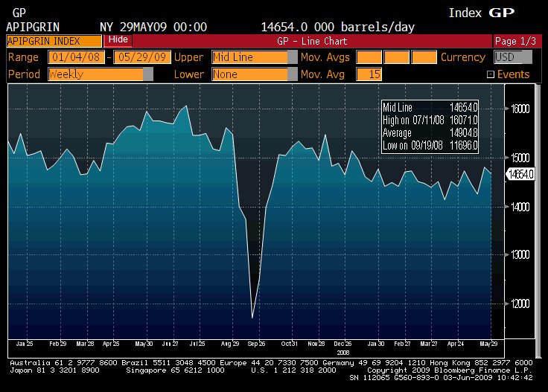Click the chart's right vertical scrollbar
The height and width of the screenshot is (392, 548).
(x=538, y=220)
